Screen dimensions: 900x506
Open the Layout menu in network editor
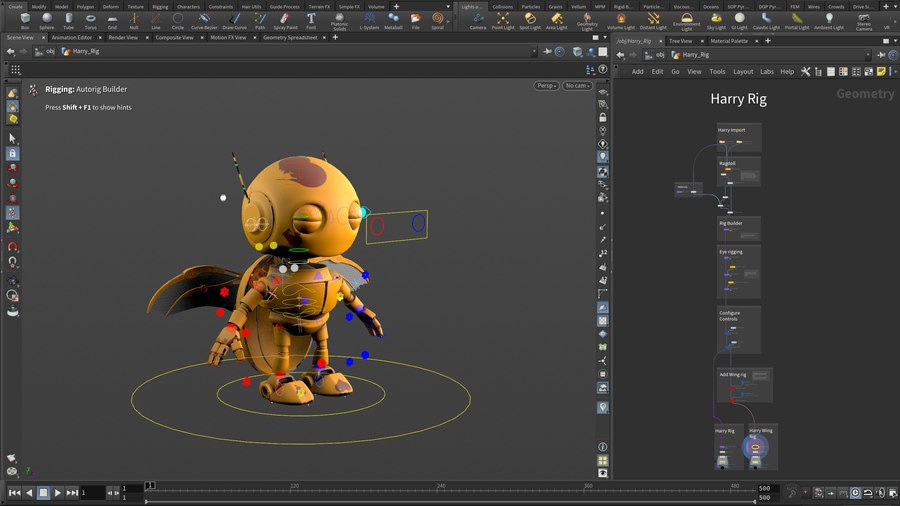click(743, 72)
